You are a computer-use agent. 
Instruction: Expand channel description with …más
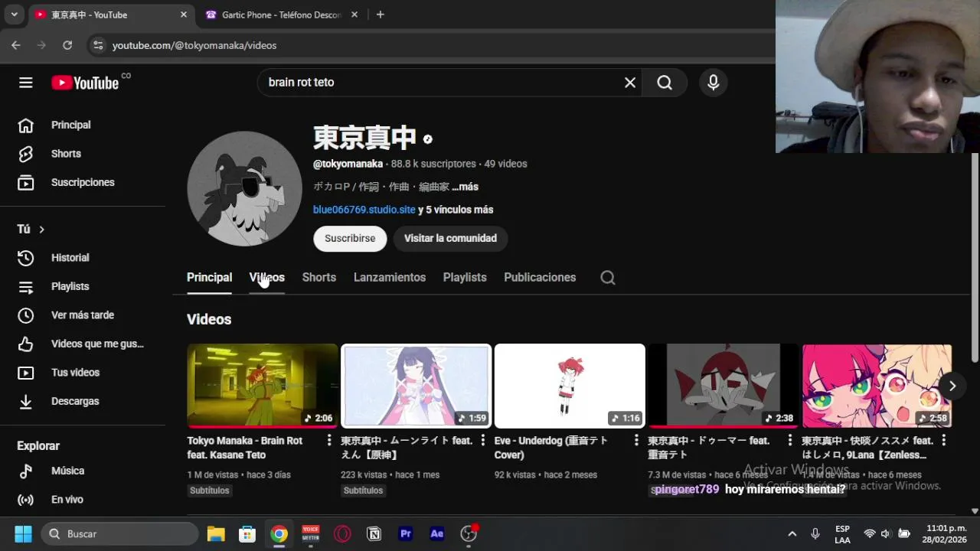465,187
